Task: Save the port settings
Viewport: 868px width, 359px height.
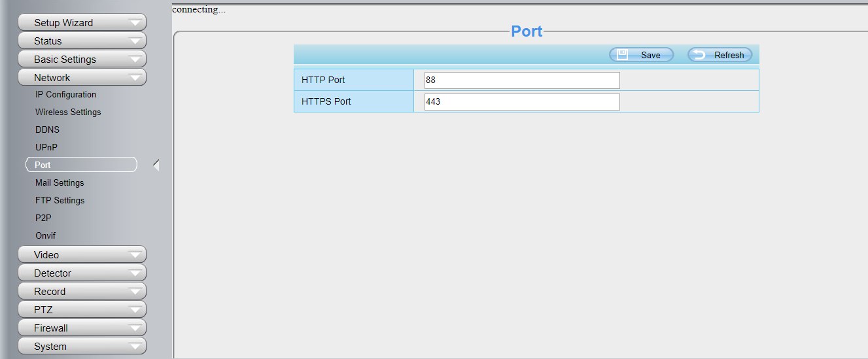Action: [641, 55]
